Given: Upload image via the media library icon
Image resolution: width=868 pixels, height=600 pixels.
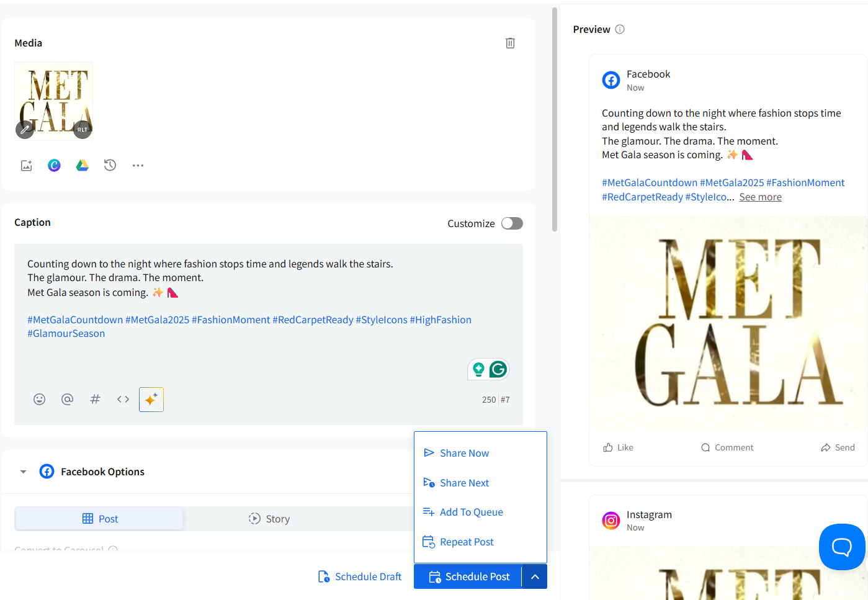Looking at the screenshot, I should coord(26,165).
